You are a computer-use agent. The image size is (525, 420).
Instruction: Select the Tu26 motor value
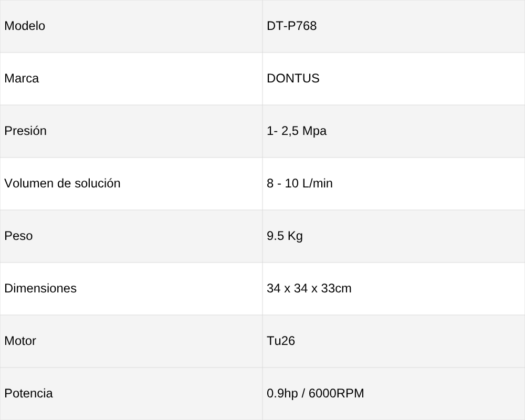point(281,341)
